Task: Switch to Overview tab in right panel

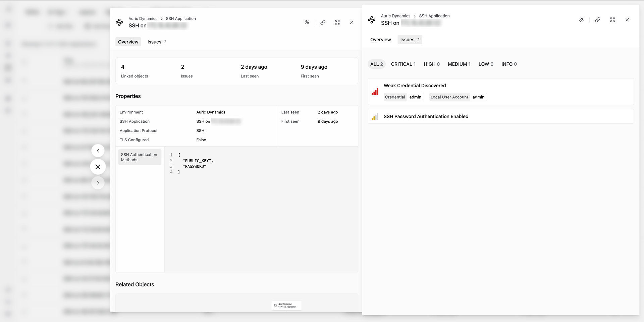Action: point(380,40)
